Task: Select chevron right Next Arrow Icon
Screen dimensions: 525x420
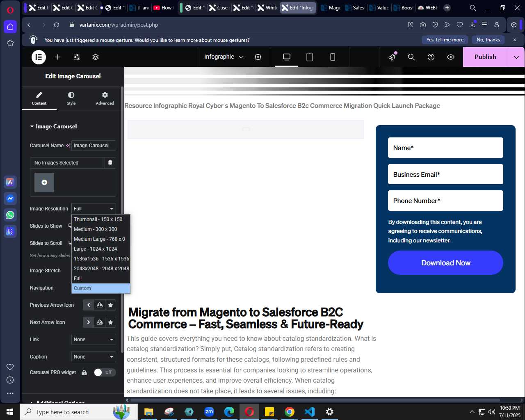Action: click(89, 322)
